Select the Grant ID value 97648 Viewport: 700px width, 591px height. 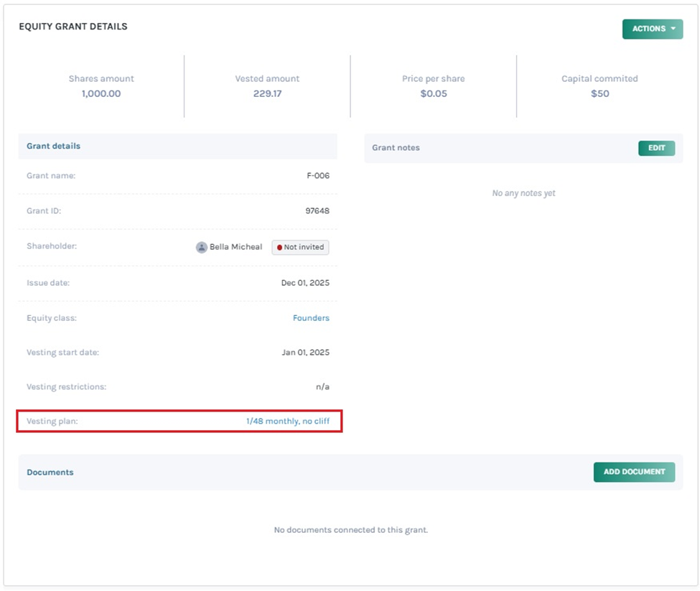click(317, 211)
